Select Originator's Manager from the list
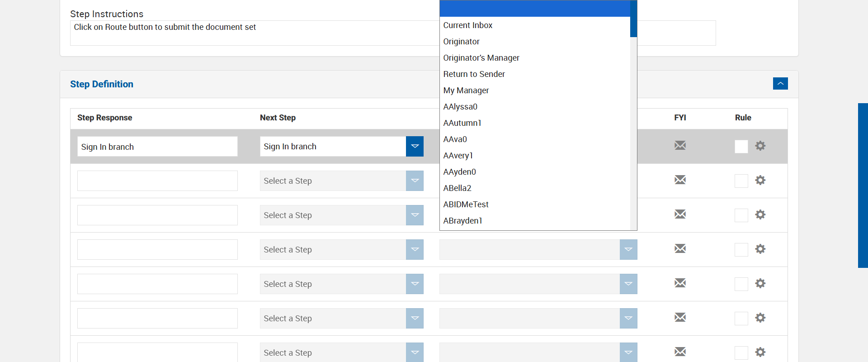Screen dimensions: 868x362 coord(481,58)
